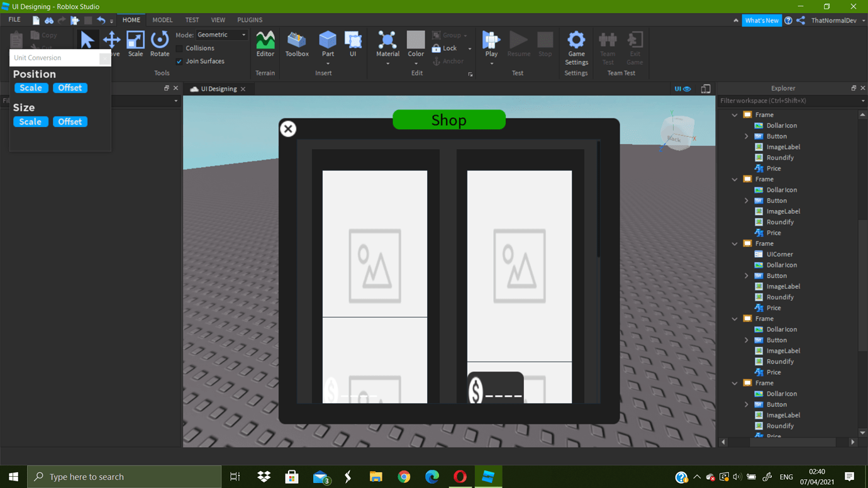Open the Toolbox panel
868x488 pixels.
click(x=296, y=44)
